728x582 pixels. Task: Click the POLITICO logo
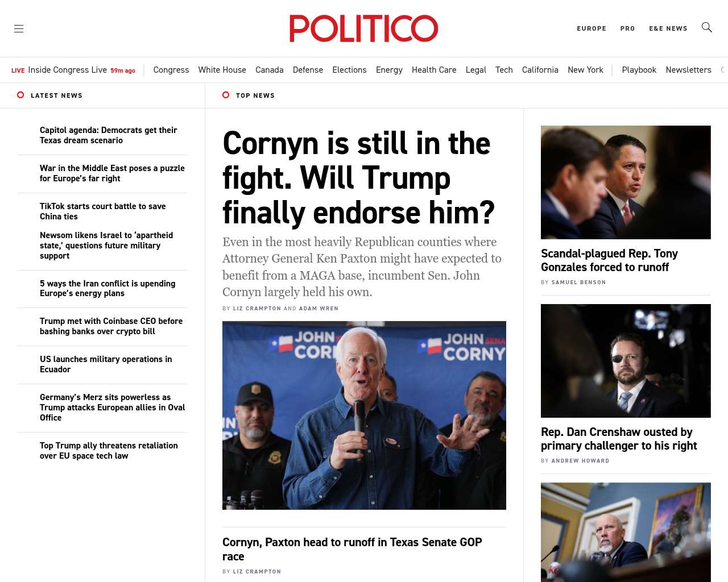364,28
